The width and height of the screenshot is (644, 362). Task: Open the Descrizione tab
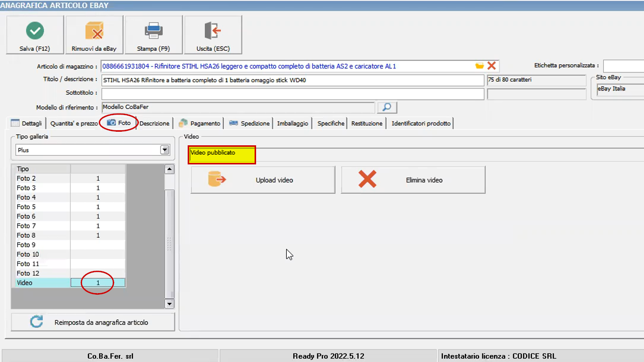click(154, 123)
